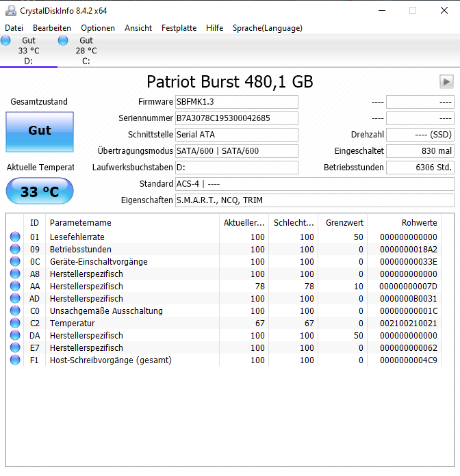Screen dimensions: 460x476
Task: Click the Eingeschaltet value 830 mal
Action: tap(420, 151)
